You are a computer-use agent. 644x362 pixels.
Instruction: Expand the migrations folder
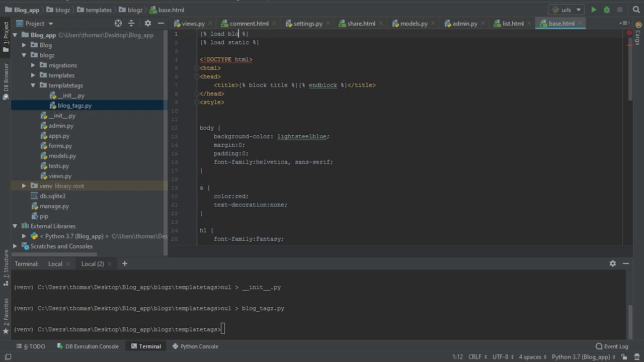[33, 65]
